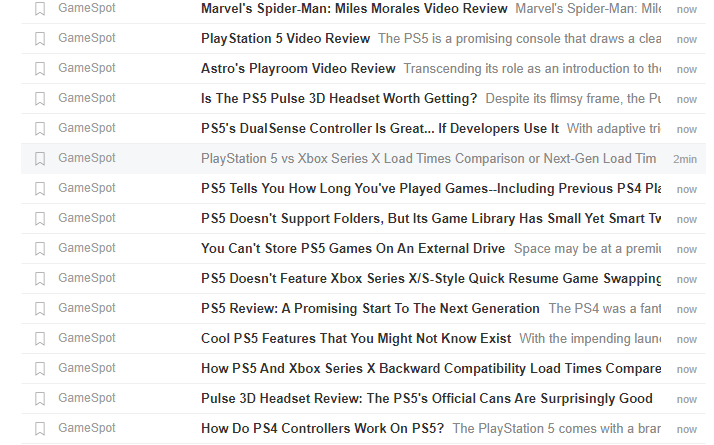Viewport: 714px width, 445px height.
Task: Save the Backward Compatibility Load Times article
Action: click(40, 369)
